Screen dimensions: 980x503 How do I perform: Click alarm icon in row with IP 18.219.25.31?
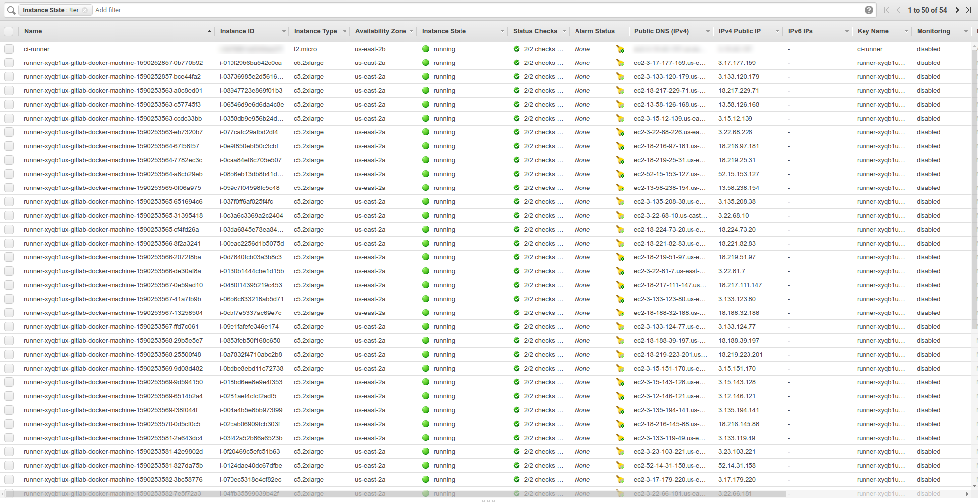click(x=620, y=160)
